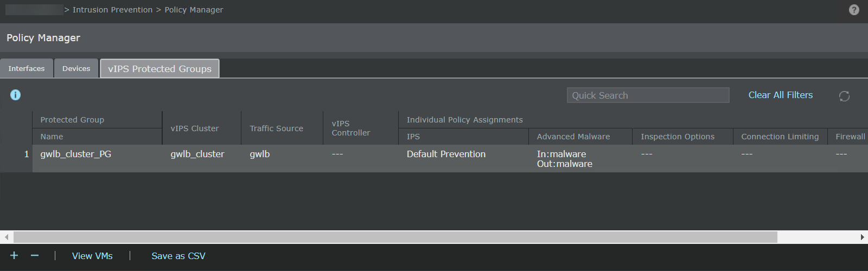Refresh the protected groups table
Viewport: 868px width, 271px height.
(x=844, y=96)
